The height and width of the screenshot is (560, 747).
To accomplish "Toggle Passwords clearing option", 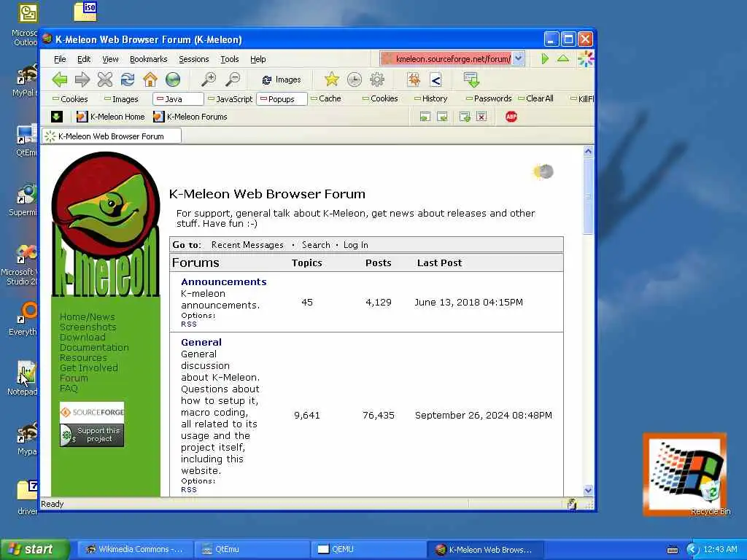I will [489, 98].
